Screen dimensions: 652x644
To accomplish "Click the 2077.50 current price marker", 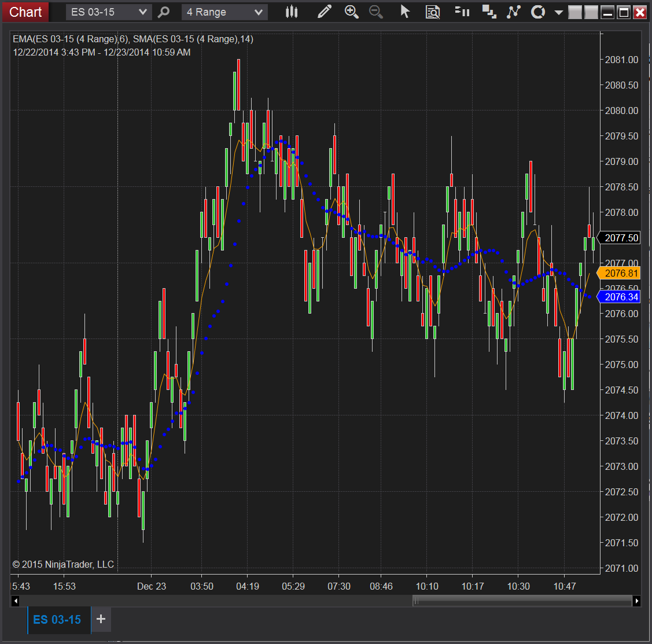I will 620,238.
